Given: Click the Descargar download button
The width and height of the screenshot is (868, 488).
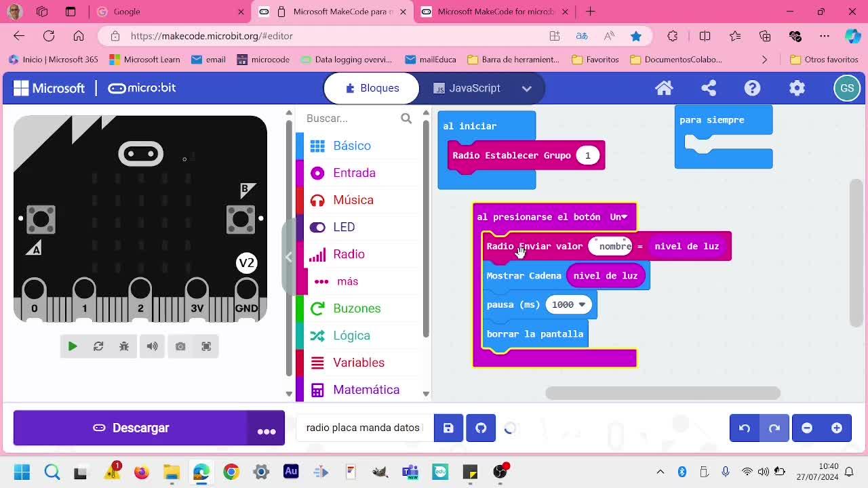Looking at the screenshot, I should coord(130,428).
